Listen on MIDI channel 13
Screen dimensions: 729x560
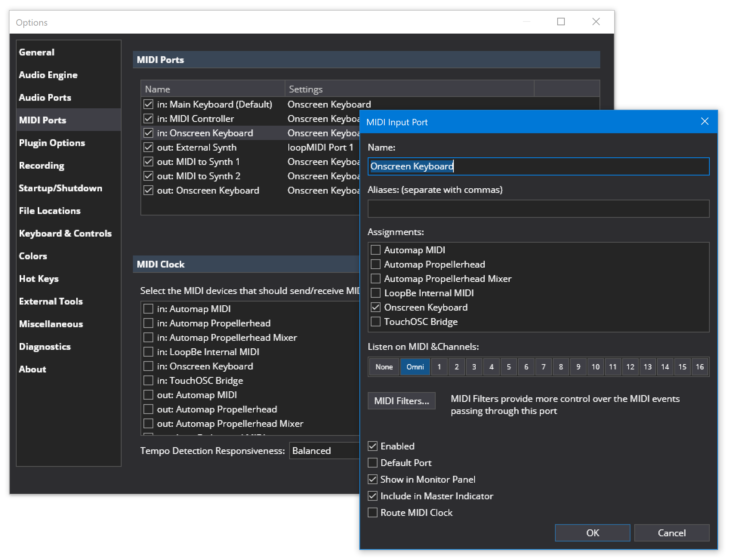click(x=647, y=367)
